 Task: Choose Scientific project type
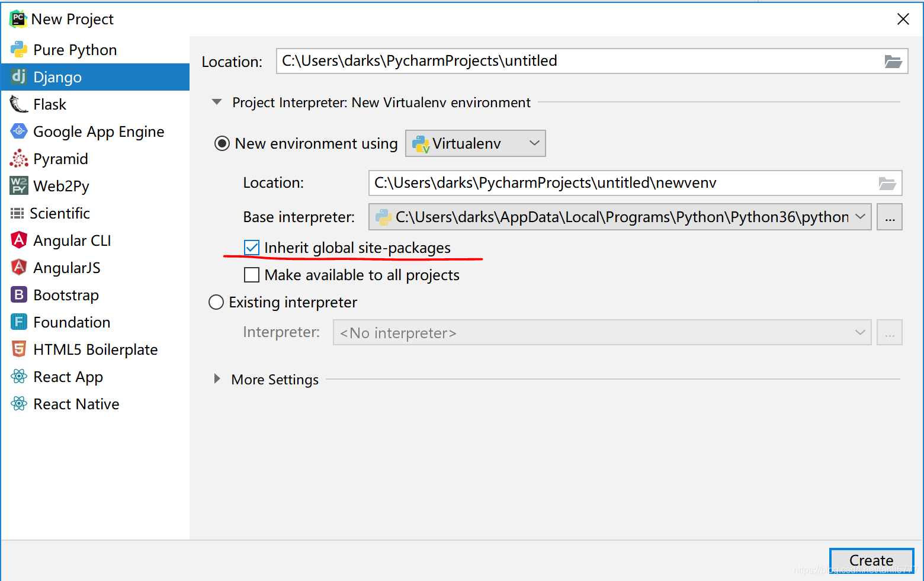coord(95,213)
